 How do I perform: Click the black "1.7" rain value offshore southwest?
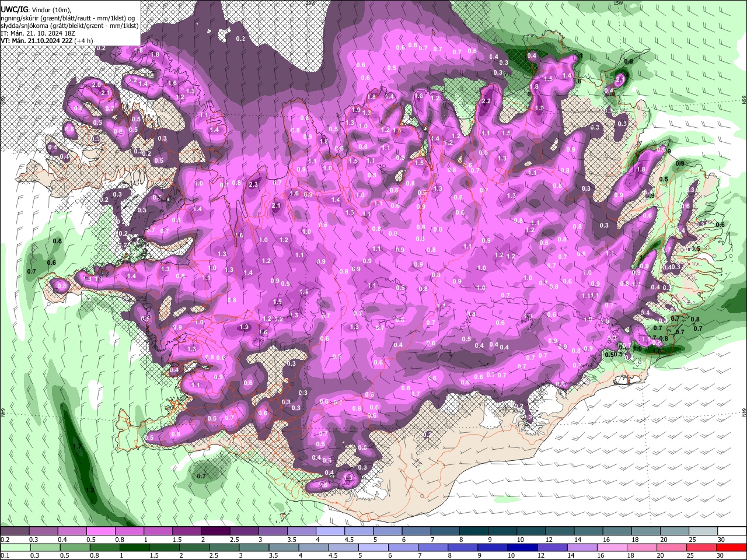click(x=77, y=447)
